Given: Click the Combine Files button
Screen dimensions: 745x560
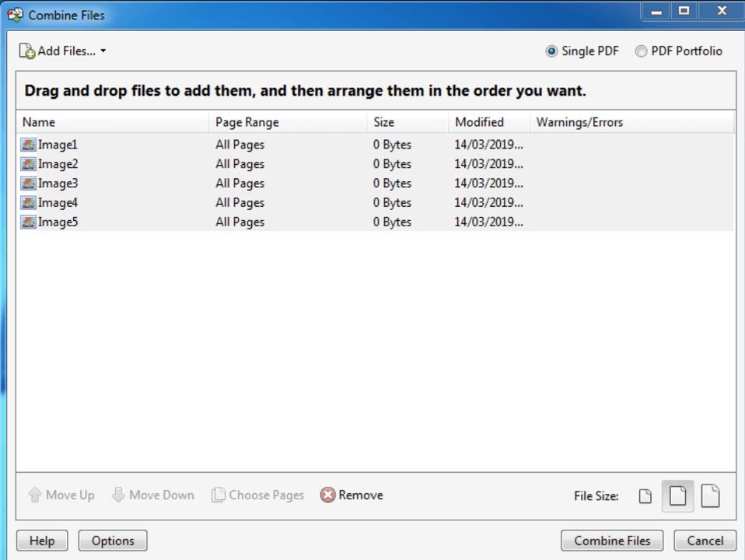Looking at the screenshot, I should [611, 540].
